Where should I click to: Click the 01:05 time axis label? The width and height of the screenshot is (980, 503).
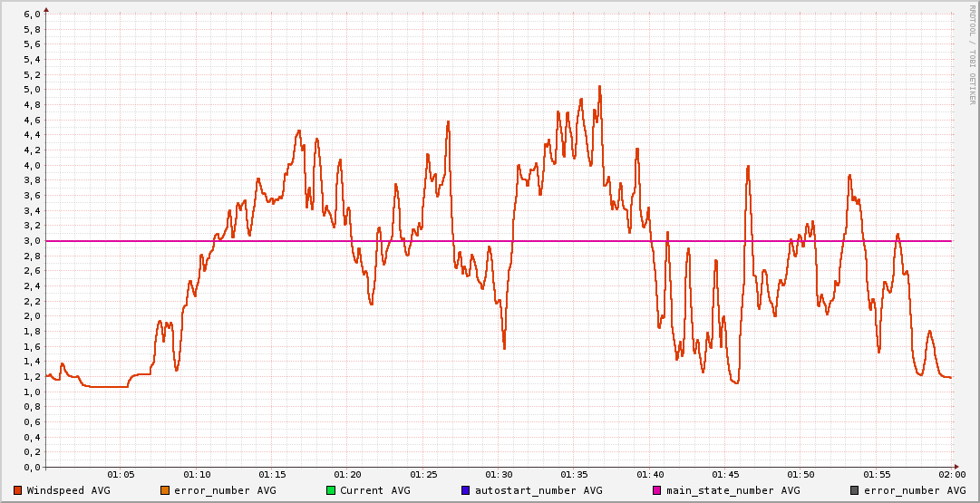point(121,474)
